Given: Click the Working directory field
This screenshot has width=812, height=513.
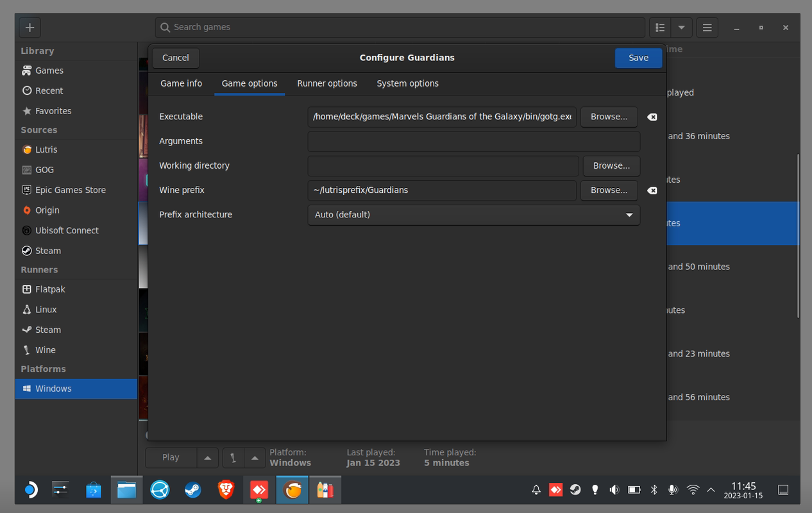Looking at the screenshot, I should coord(443,165).
